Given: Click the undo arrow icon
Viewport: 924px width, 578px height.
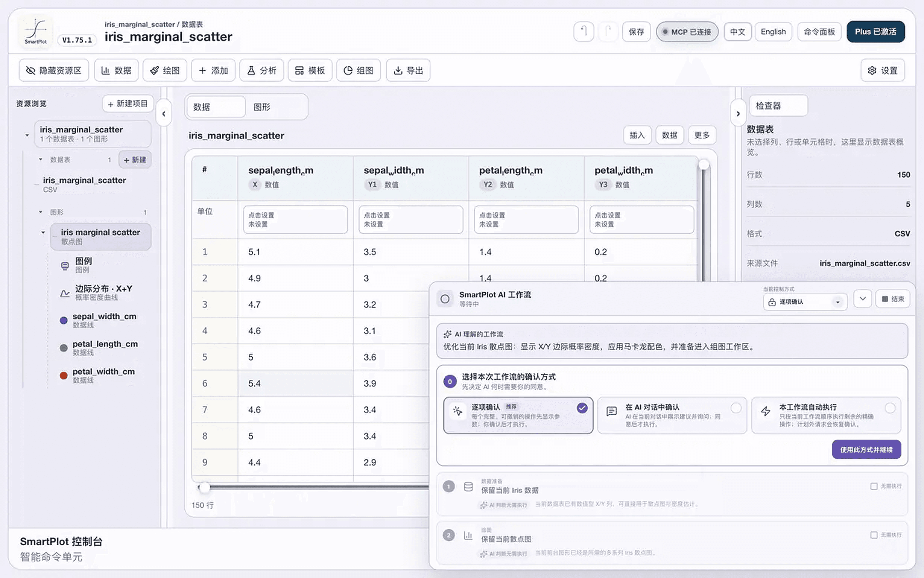Looking at the screenshot, I should point(584,31).
